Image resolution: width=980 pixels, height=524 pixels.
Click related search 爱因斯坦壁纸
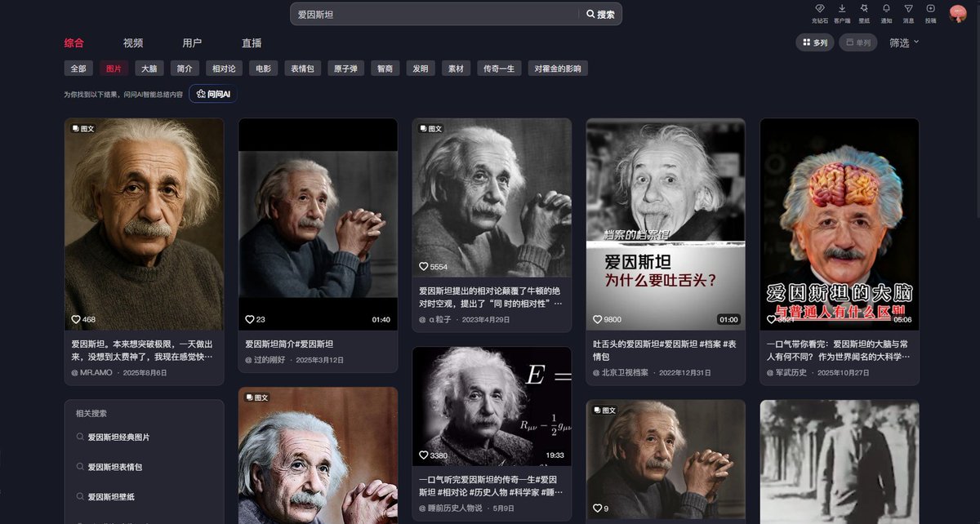pos(111,496)
